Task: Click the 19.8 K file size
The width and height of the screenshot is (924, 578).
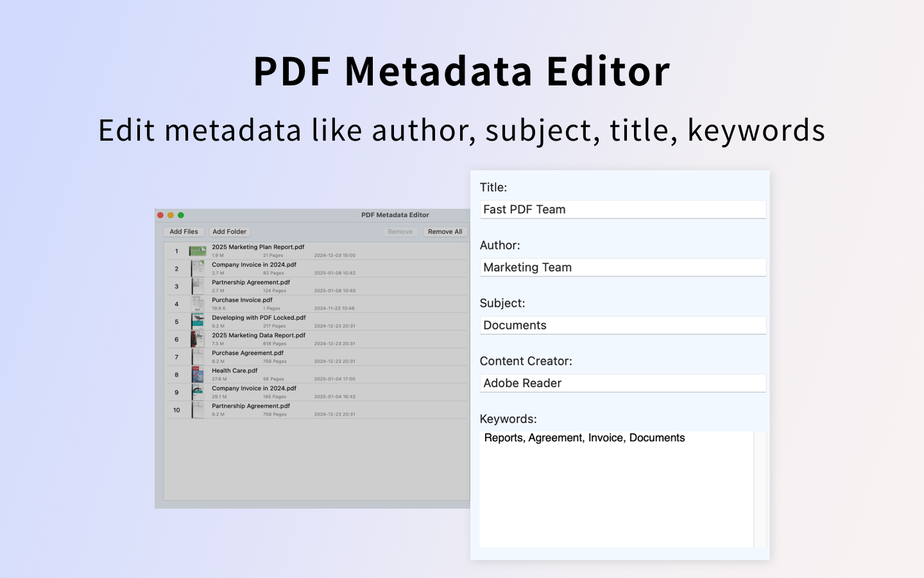Action: pos(219,308)
